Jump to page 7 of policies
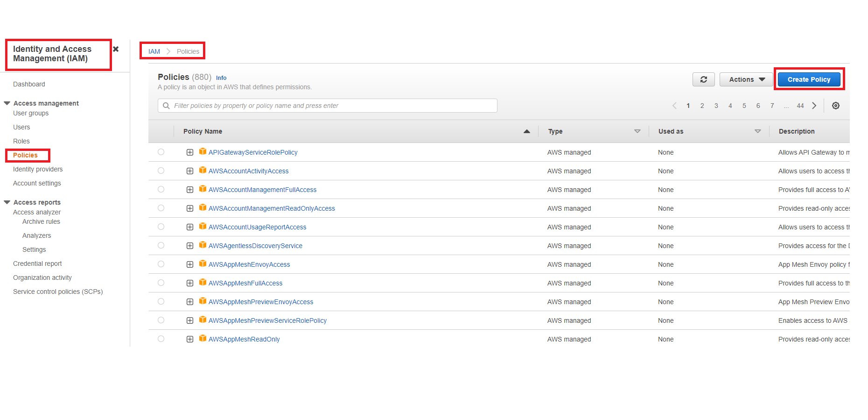 772,106
